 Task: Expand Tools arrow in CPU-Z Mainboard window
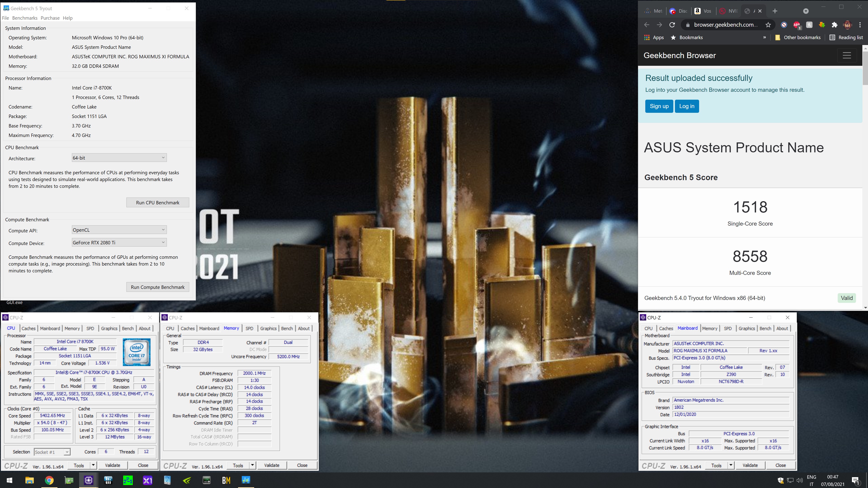(731, 465)
